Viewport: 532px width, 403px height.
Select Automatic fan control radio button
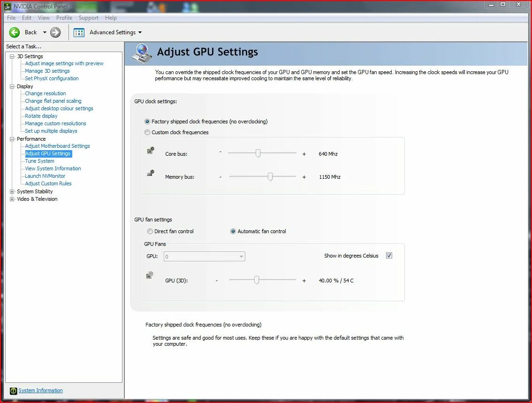pos(233,231)
